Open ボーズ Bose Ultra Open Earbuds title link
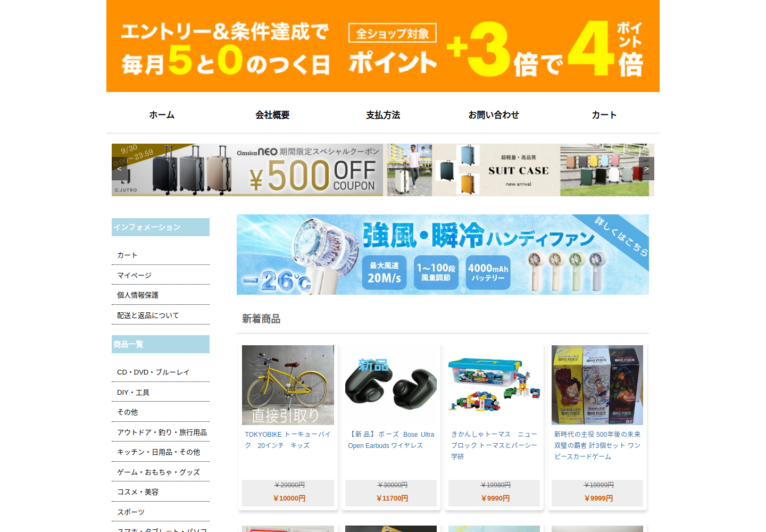This screenshot has height=532, width=766. pos(391,440)
